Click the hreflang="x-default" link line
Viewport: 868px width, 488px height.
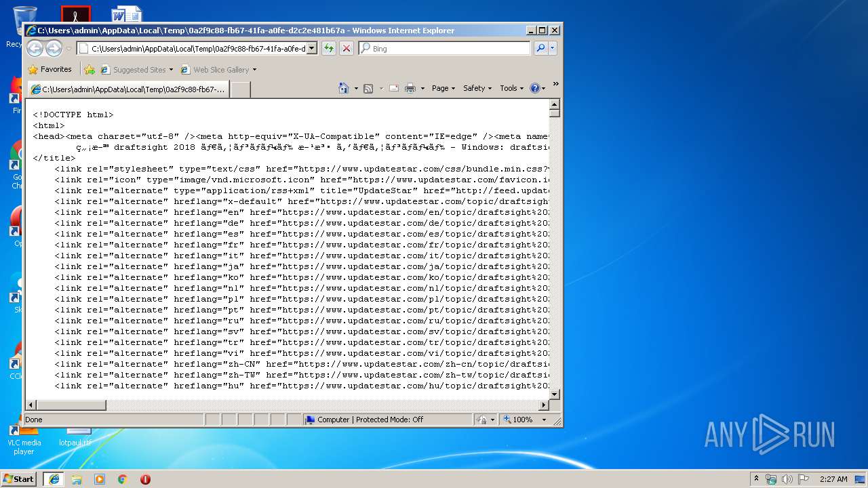click(301, 201)
